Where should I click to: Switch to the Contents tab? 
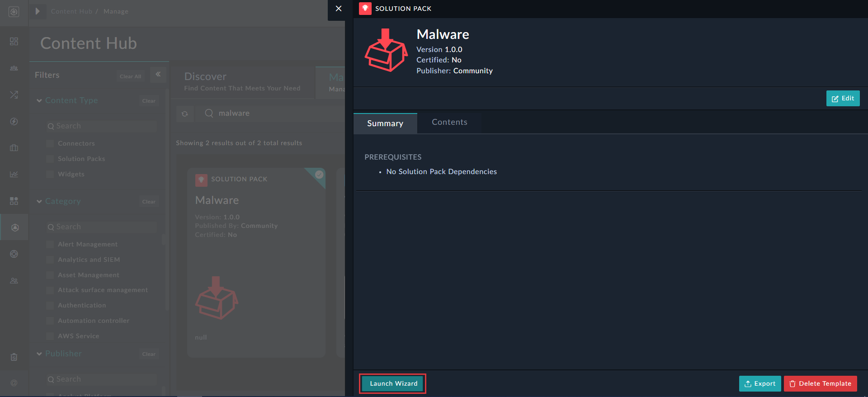[x=449, y=122]
